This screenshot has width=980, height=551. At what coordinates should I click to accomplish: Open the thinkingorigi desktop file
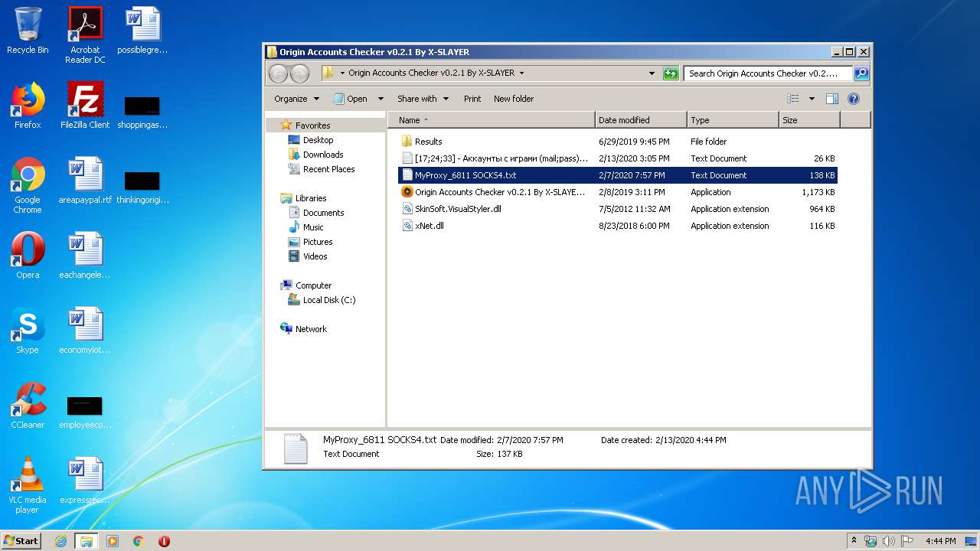coord(142,187)
